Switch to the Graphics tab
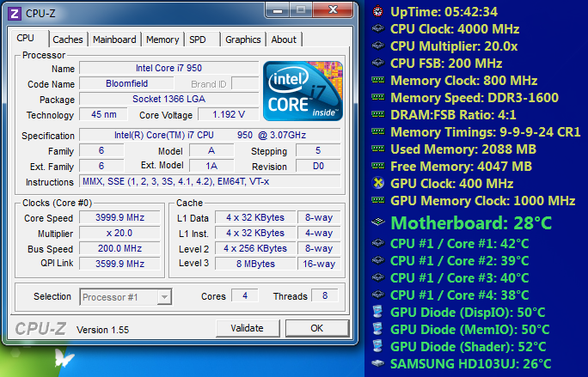 pyautogui.click(x=243, y=40)
